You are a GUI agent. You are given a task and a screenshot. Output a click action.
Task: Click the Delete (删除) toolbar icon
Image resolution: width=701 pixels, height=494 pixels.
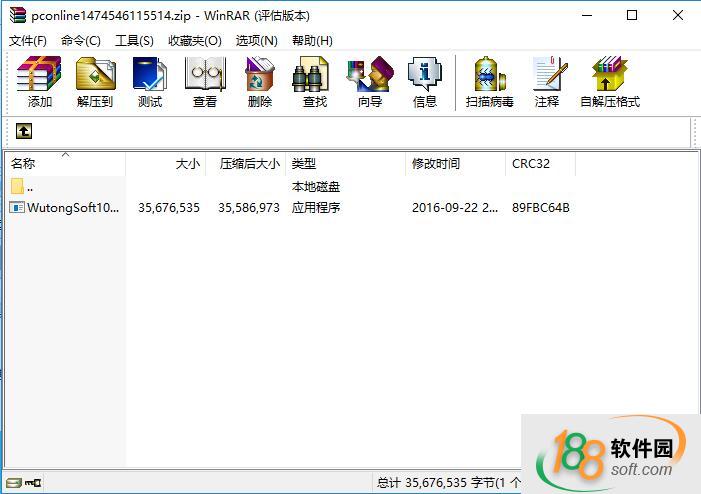pos(260,81)
